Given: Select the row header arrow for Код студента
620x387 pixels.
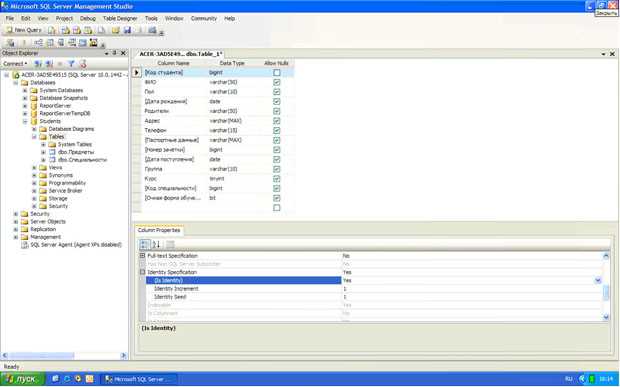Looking at the screenshot, I should coord(137,73).
